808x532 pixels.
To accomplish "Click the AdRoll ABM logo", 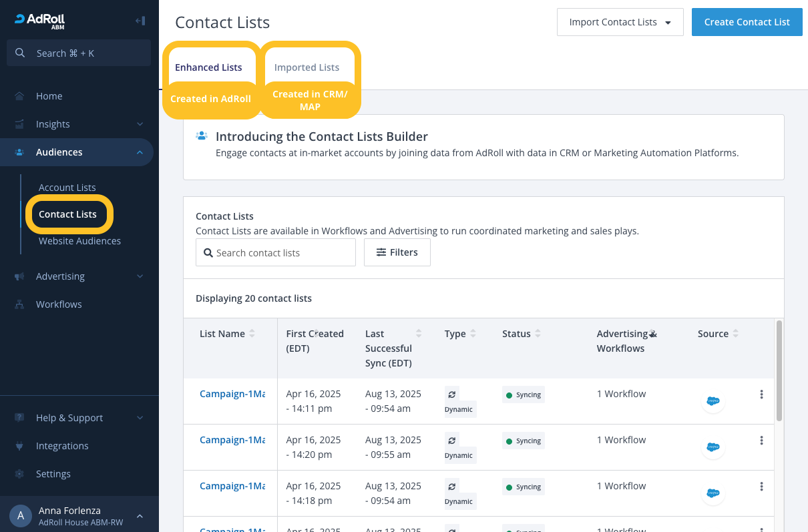I will click(39, 21).
